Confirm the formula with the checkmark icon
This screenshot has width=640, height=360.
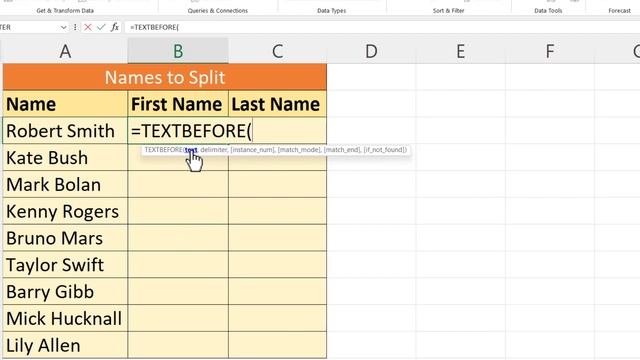(x=101, y=27)
